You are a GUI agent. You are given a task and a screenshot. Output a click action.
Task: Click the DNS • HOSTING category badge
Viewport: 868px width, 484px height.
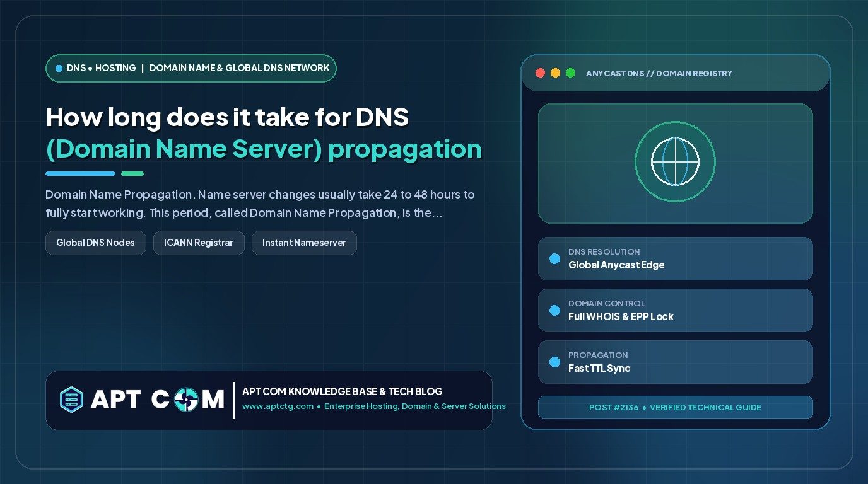pos(191,68)
